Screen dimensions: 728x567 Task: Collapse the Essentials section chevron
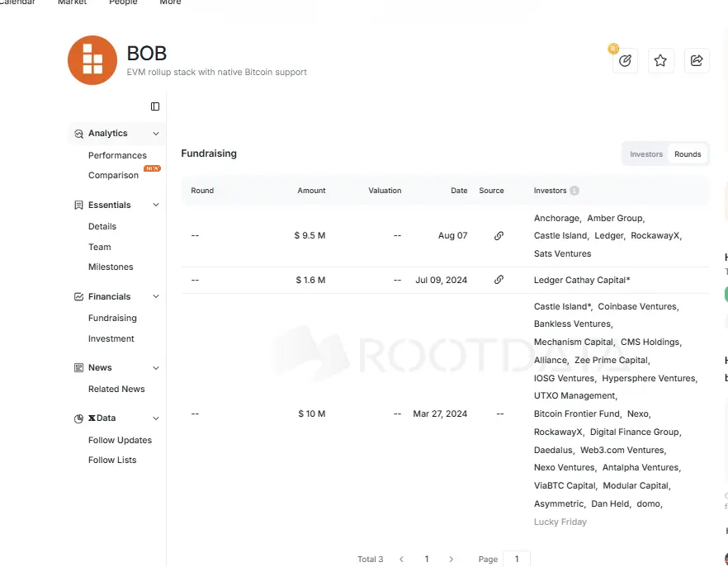coord(156,205)
